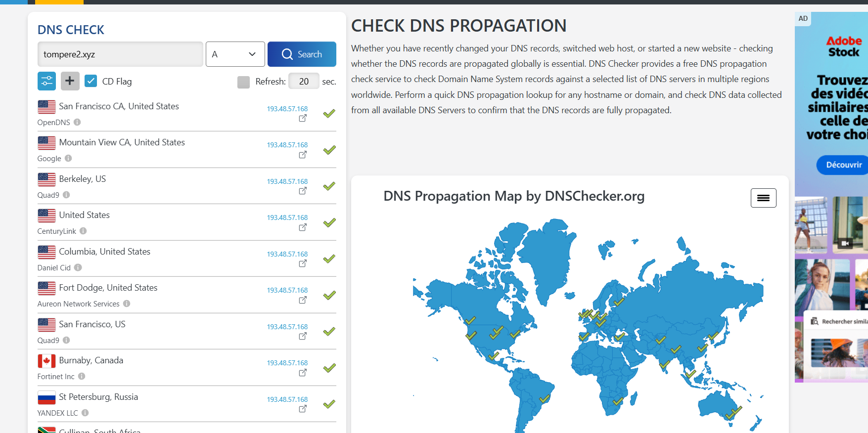Click the refresh seconds input field
The width and height of the screenshot is (868, 433).
(x=304, y=82)
